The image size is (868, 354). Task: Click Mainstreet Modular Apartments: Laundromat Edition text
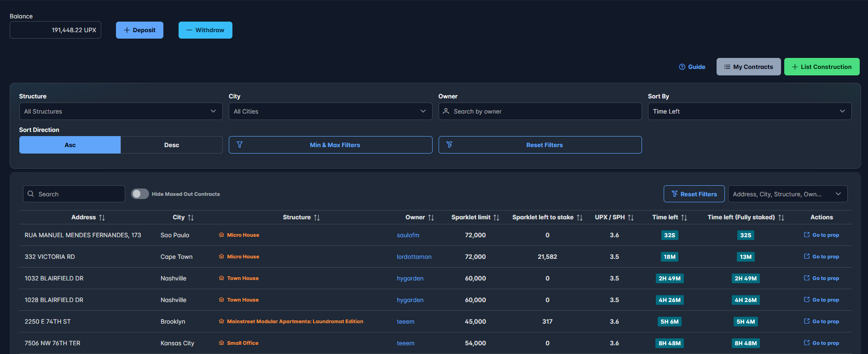(295, 321)
